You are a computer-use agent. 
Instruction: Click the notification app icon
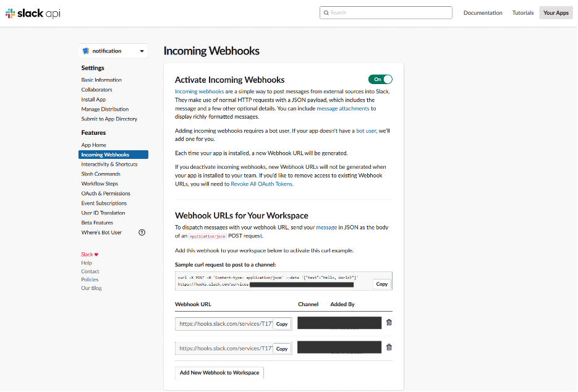click(x=86, y=51)
